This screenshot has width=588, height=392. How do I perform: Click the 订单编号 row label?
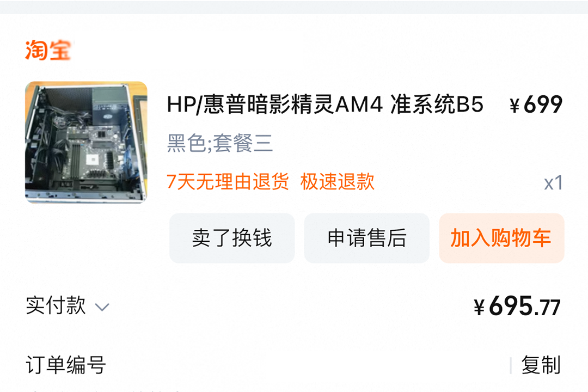coord(66,365)
